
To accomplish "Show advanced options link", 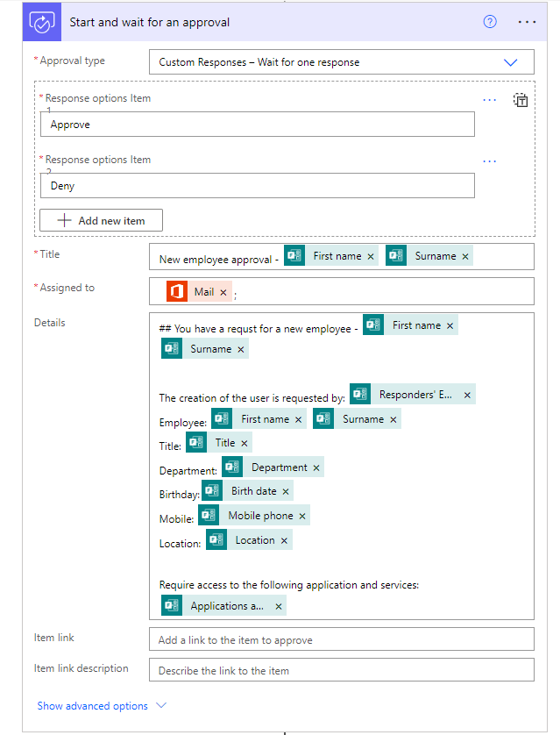I will pos(92,706).
